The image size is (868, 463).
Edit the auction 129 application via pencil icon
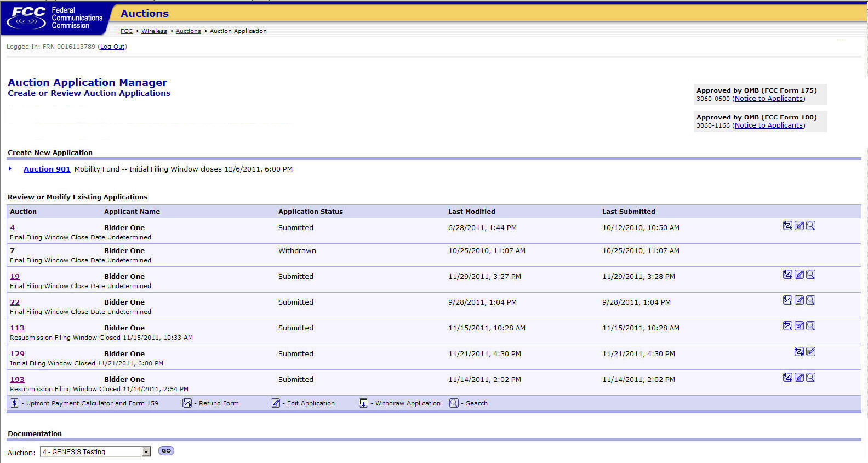[x=811, y=352]
